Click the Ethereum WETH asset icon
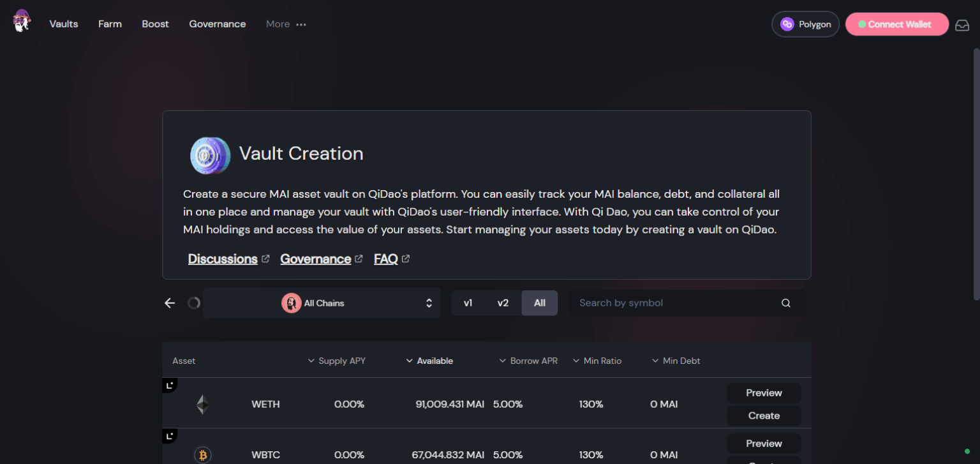980x464 pixels. click(202, 404)
